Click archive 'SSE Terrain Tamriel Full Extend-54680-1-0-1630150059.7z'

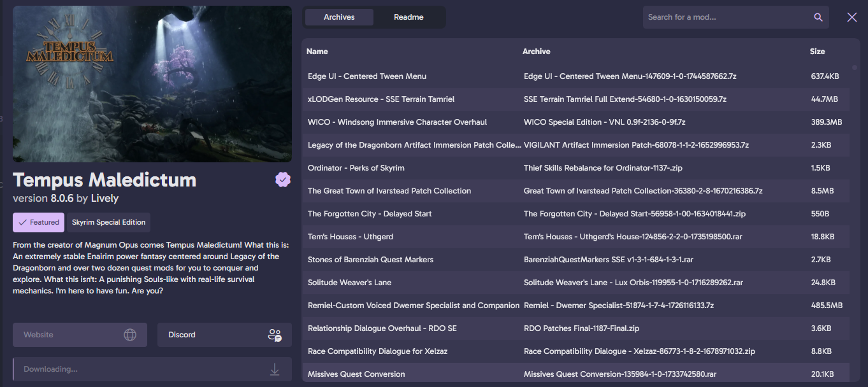pos(625,99)
